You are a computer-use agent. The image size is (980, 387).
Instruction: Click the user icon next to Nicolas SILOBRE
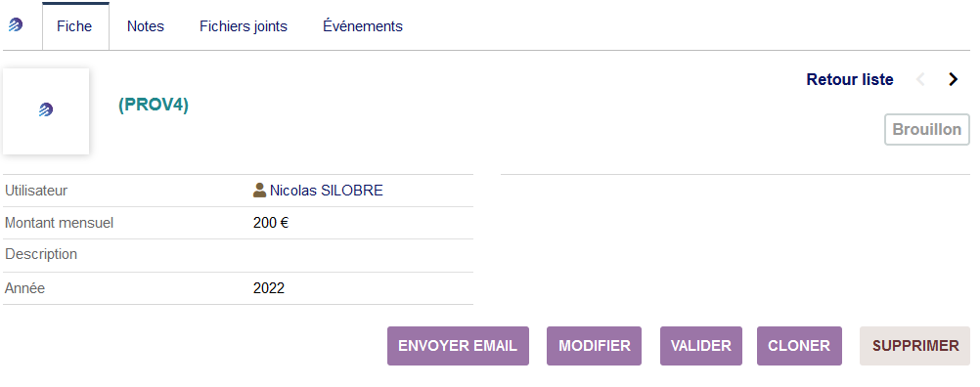click(259, 191)
